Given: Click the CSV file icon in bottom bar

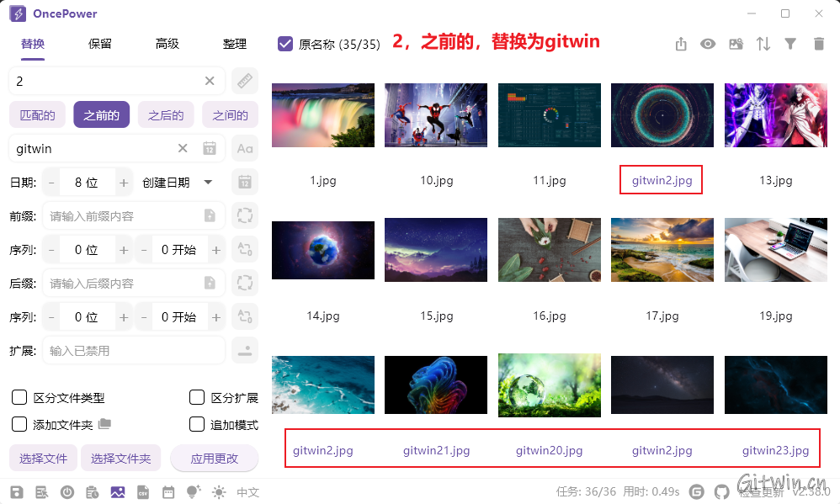Looking at the screenshot, I should tap(143, 492).
